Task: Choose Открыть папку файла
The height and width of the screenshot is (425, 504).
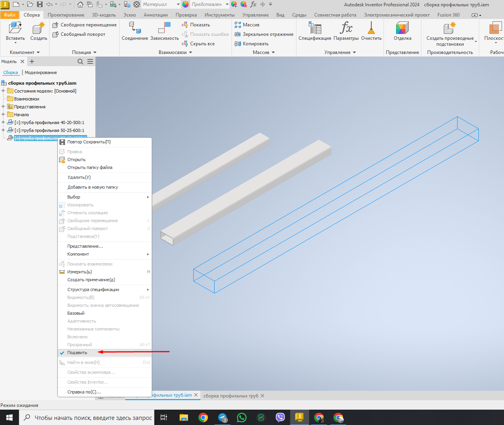Action: (x=105, y=167)
